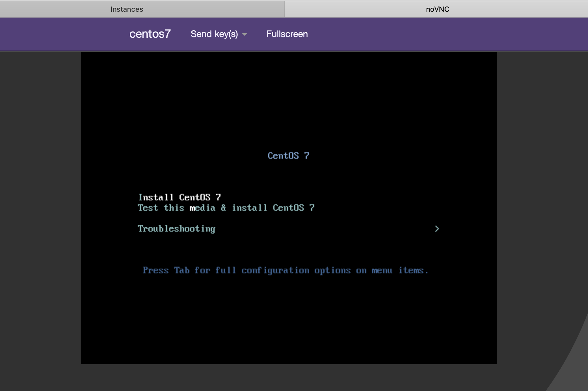Click the Fullscreen button

287,34
